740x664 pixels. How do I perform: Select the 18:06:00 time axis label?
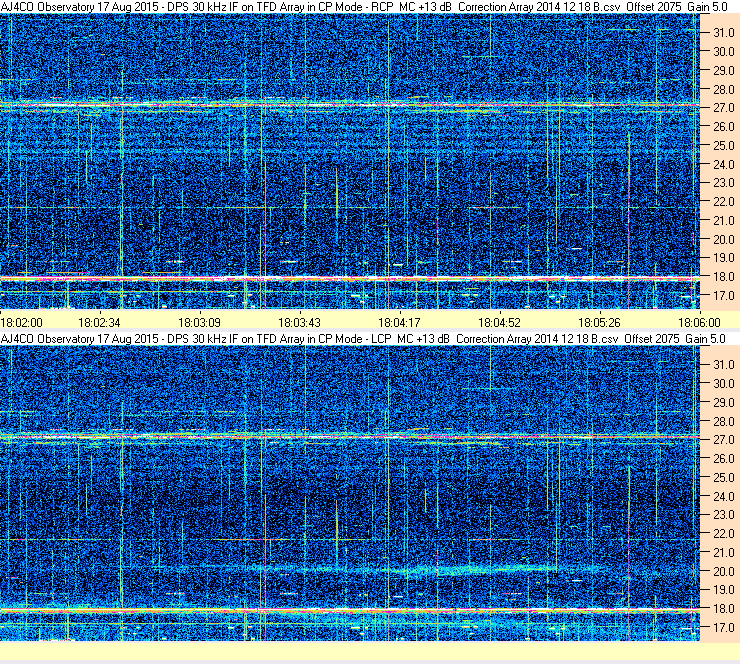point(699,323)
